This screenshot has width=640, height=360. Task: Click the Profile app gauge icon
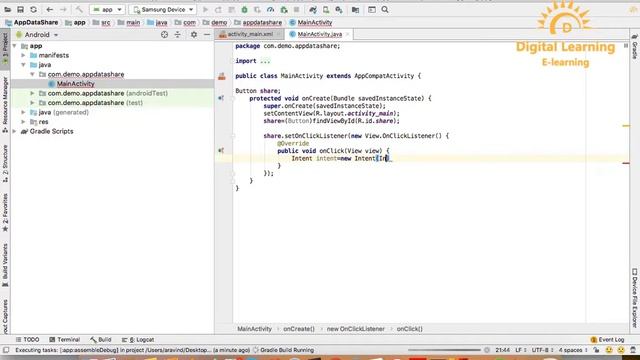270,9
